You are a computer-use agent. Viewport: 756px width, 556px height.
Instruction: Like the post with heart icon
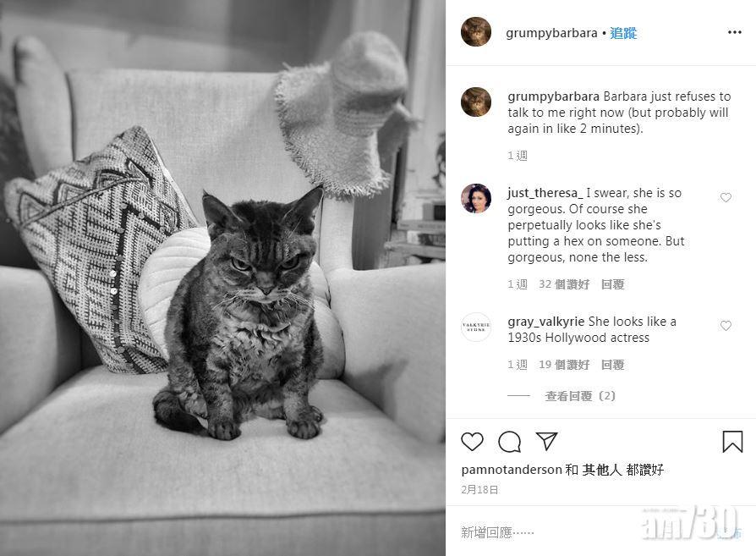coord(472,441)
